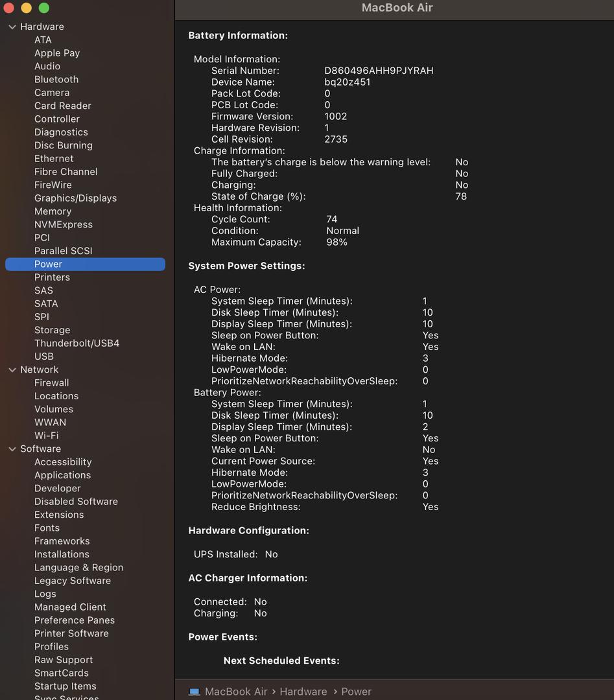Open the Controller entry
Image resolution: width=614 pixels, height=700 pixels.
point(57,119)
